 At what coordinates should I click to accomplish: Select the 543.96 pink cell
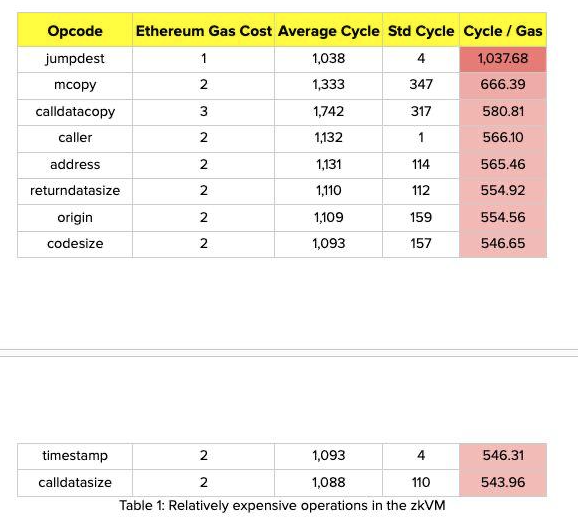tap(503, 483)
